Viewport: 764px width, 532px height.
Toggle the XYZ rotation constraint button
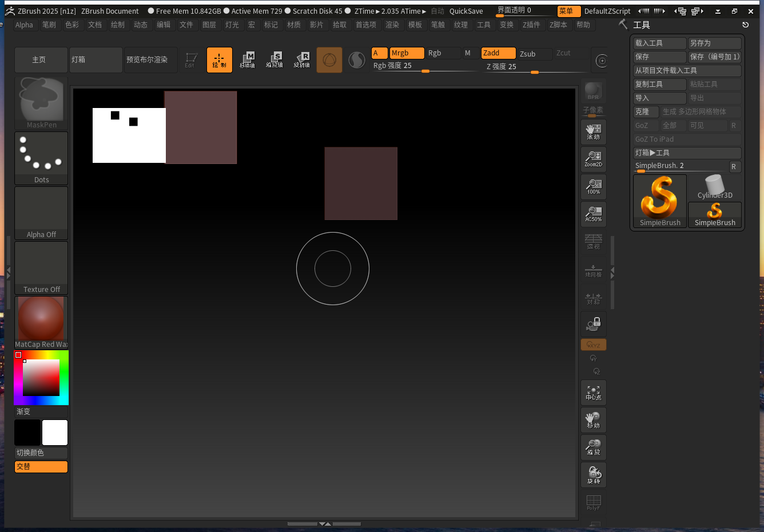(x=593, y=344)
